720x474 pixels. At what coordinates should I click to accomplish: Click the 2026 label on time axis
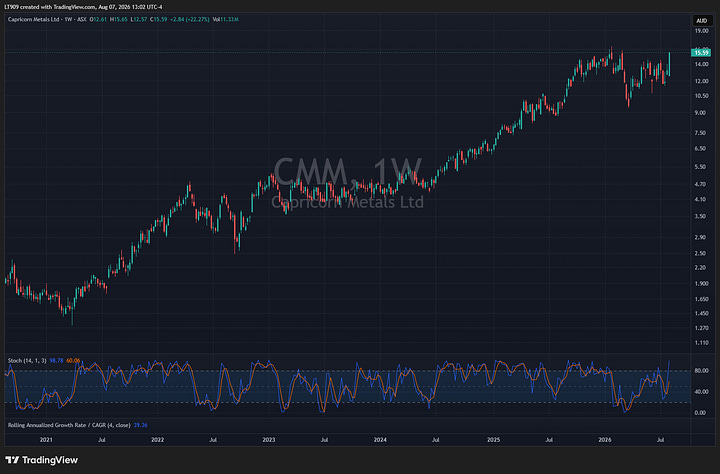coord(605,440)
